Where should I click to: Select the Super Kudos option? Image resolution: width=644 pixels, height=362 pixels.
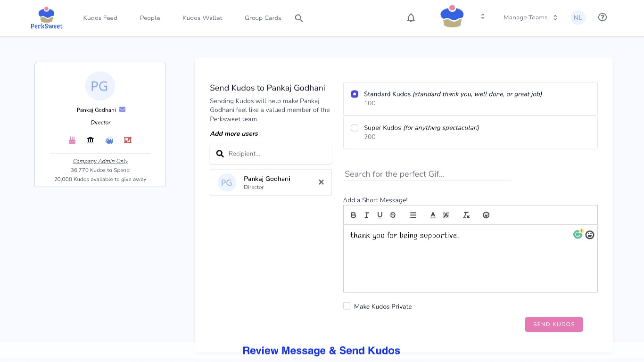355,128
